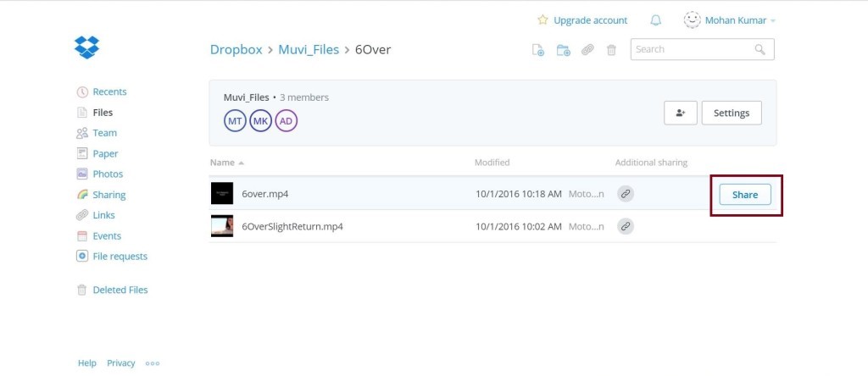The width and height of the screenshot is (868, 376).
Task: Open Links label in sidebar
Action: (x=103, y=215)
